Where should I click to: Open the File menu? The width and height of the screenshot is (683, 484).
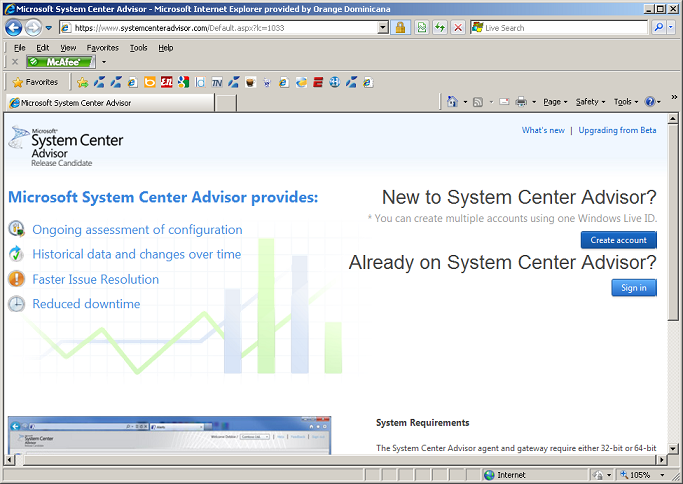[20, 48]
